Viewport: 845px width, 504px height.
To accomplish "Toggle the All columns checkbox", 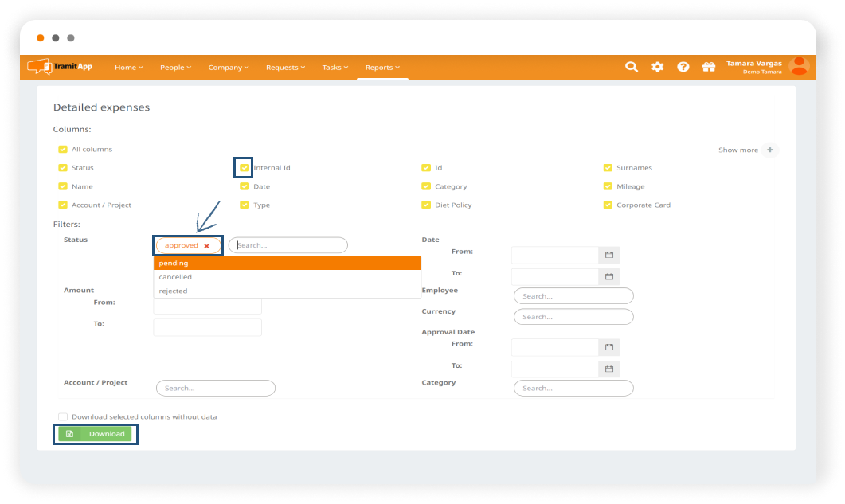I will (x=63, y=149).
